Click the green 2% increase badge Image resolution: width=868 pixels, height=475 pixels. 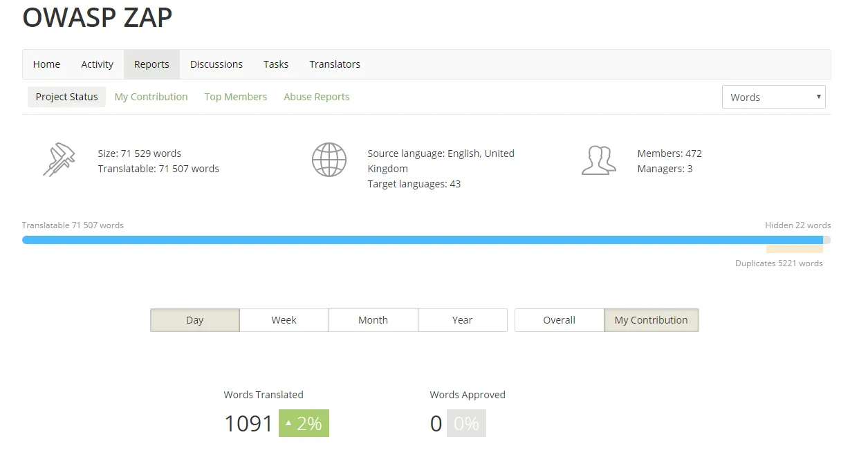pyautogui.click(x=304, y=423)
